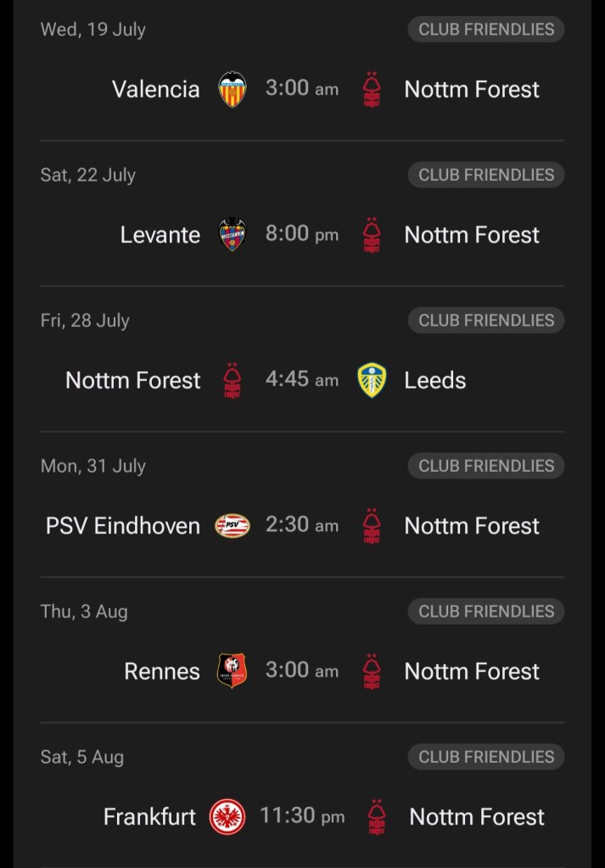Select the 8:00 pm Levante kickoff time
This screenshot has width=605, height=868.
(x=302, y=234)
